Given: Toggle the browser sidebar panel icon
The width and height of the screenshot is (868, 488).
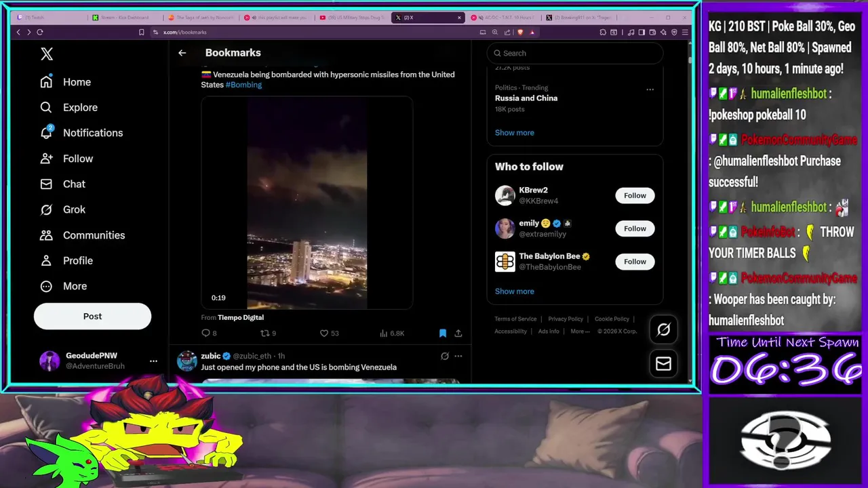Looking at the screenshot, I should click(642, 32).
